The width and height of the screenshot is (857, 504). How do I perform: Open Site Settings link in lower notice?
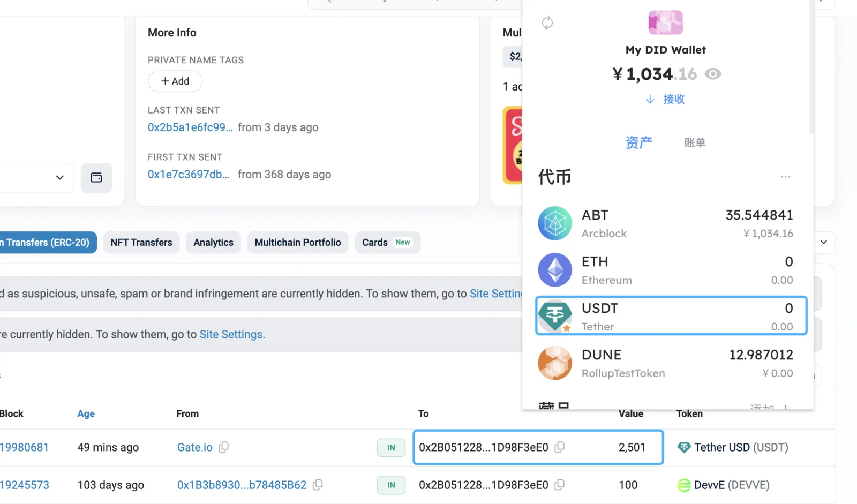(231, 335)
